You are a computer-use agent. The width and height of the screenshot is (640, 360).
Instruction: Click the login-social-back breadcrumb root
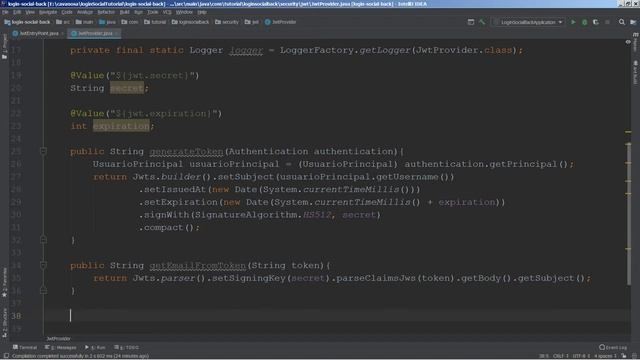pos(27,22)
